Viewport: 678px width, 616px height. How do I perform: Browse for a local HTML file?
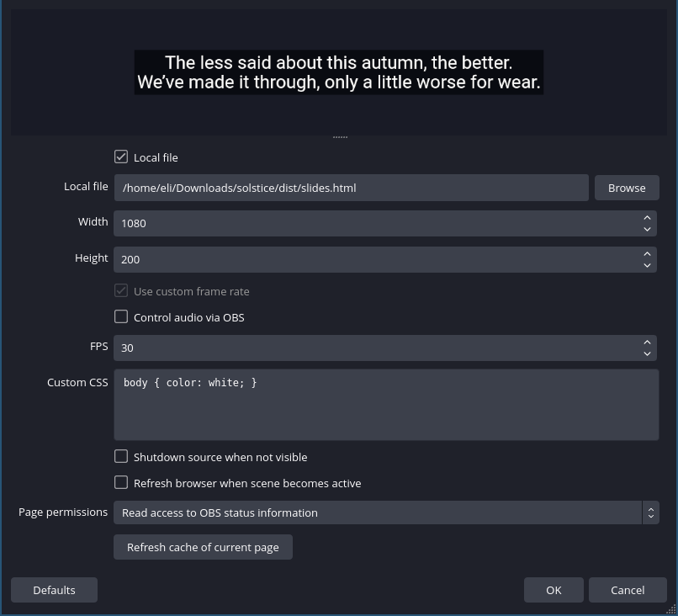pos(627,188)
